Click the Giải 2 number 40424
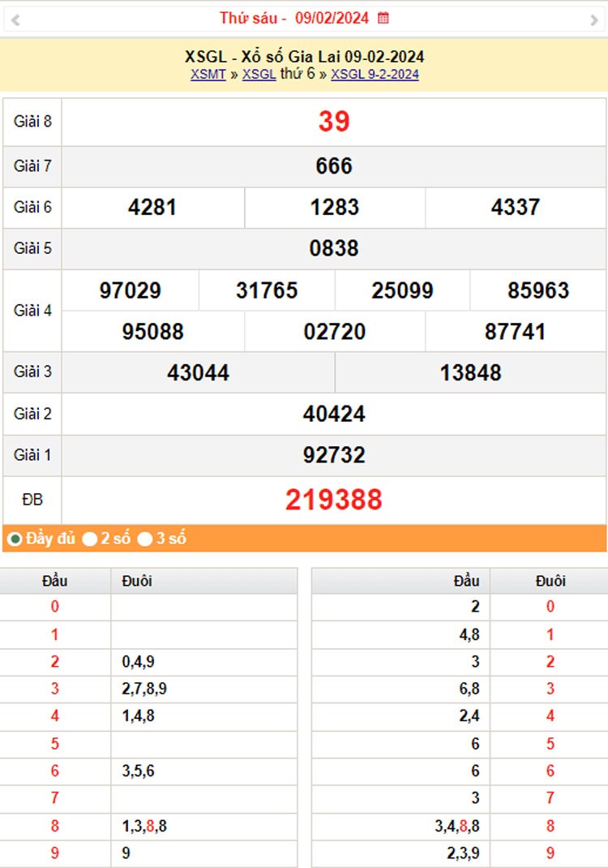 333,414
